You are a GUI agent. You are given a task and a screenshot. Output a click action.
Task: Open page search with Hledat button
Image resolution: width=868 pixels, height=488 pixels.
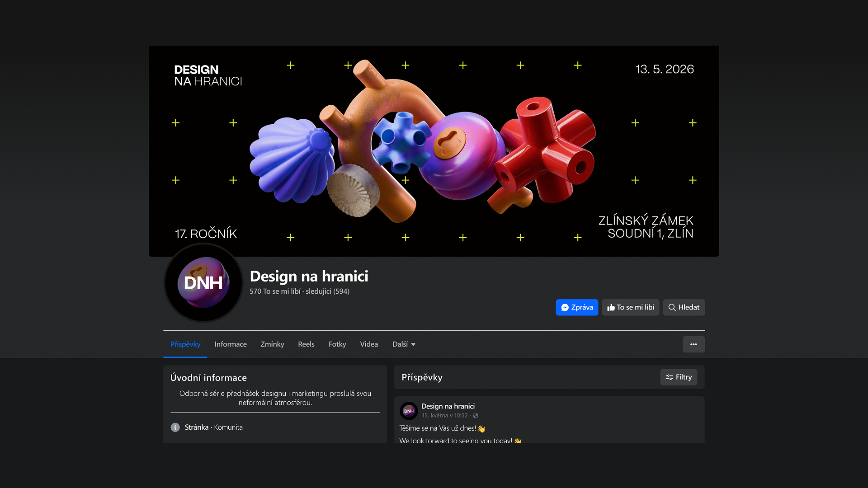[684, 307]
